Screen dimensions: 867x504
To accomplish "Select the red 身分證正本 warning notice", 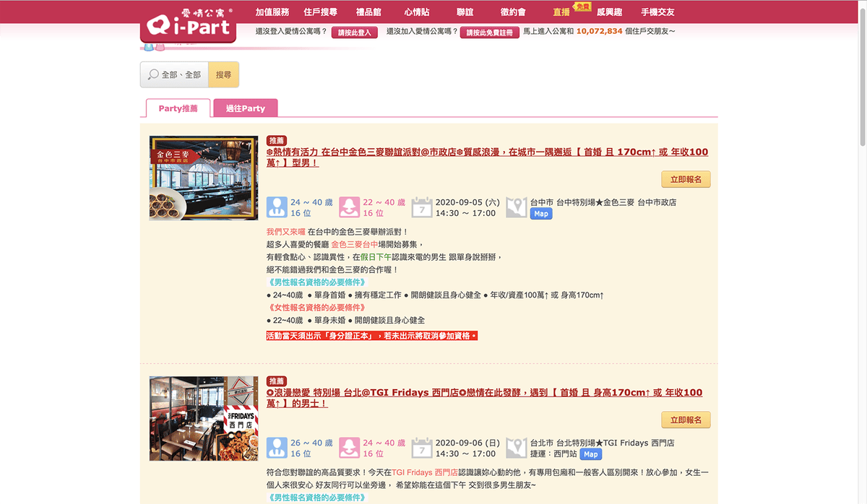I will point(372,336).
